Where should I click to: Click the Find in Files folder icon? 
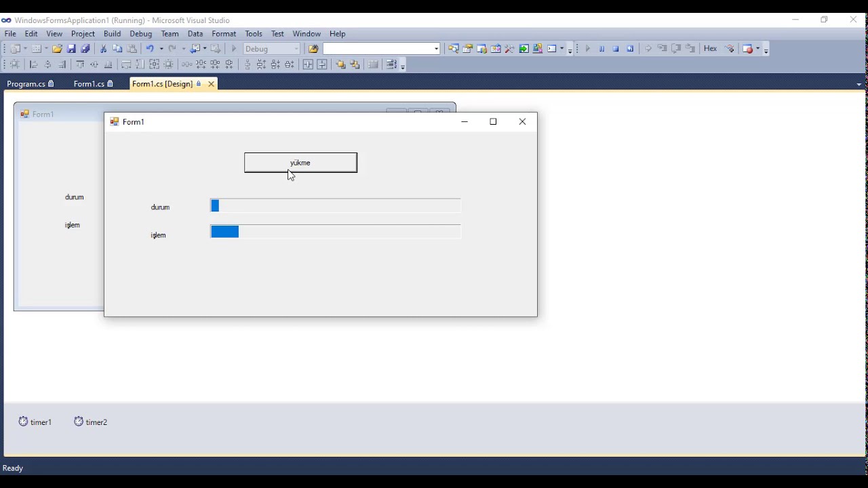tap(313, 49)
